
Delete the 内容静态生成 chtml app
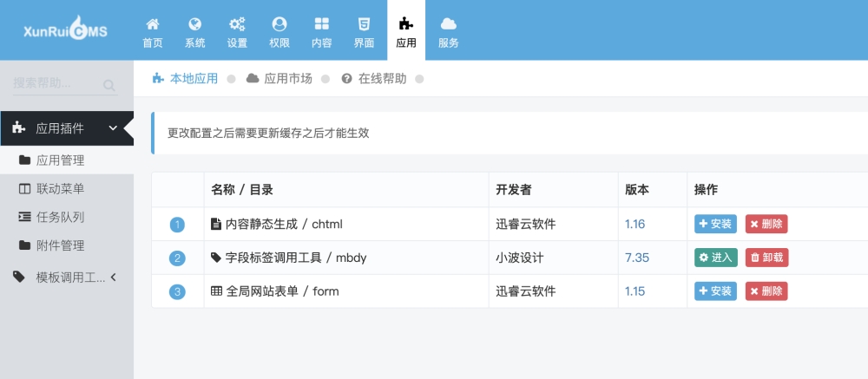coord(766,224)
